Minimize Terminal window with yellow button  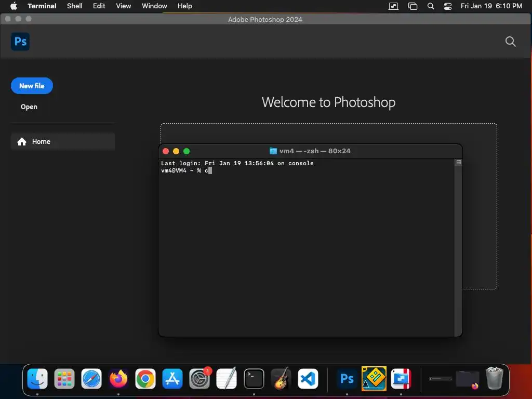tap(176, 151)
